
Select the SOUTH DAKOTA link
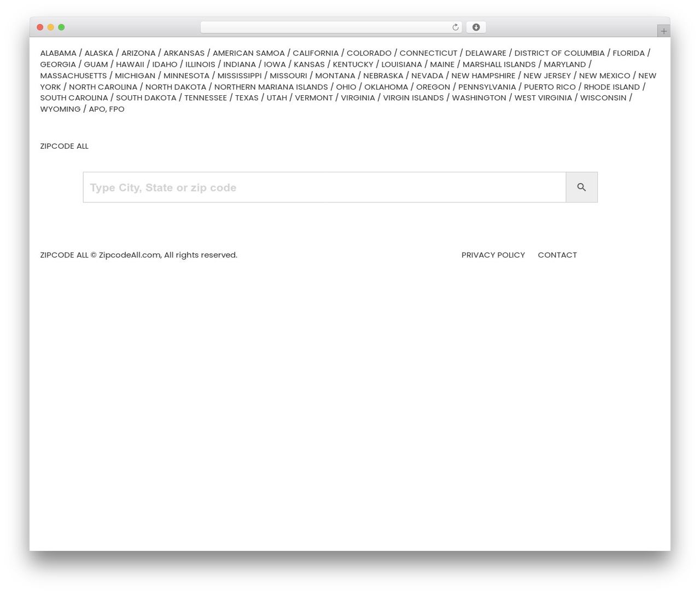[x=146, y=98]
